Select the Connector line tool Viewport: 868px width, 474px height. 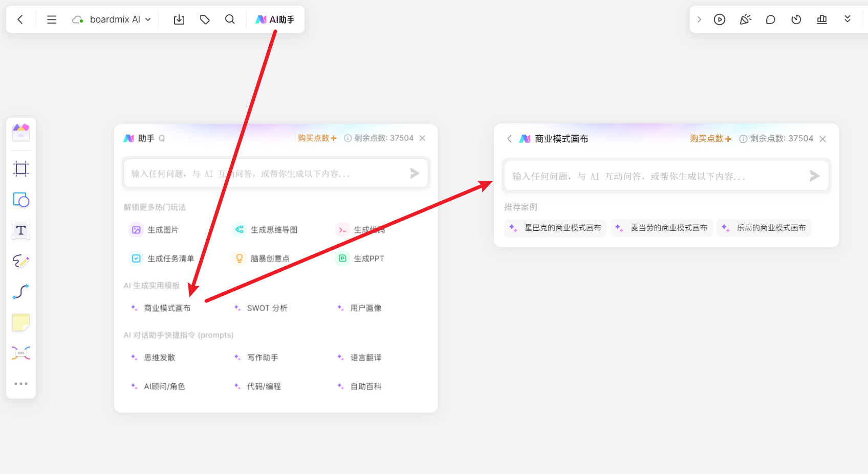[x=20, y=292]
